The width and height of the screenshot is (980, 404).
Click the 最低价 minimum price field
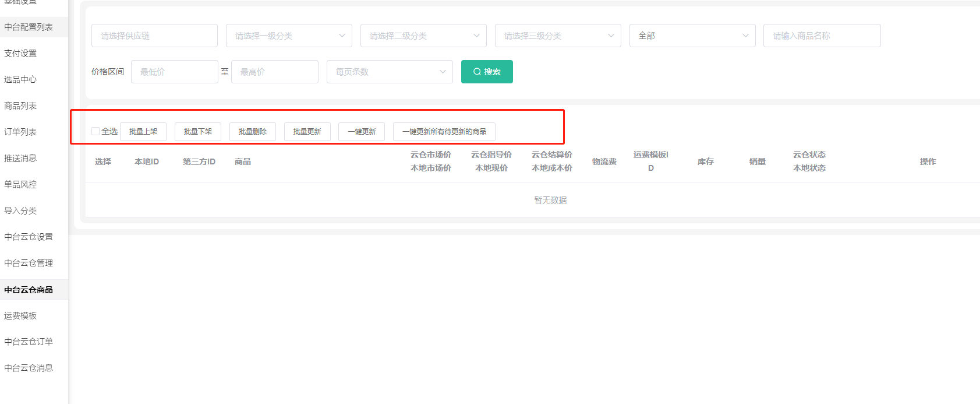tap(174, 72)
